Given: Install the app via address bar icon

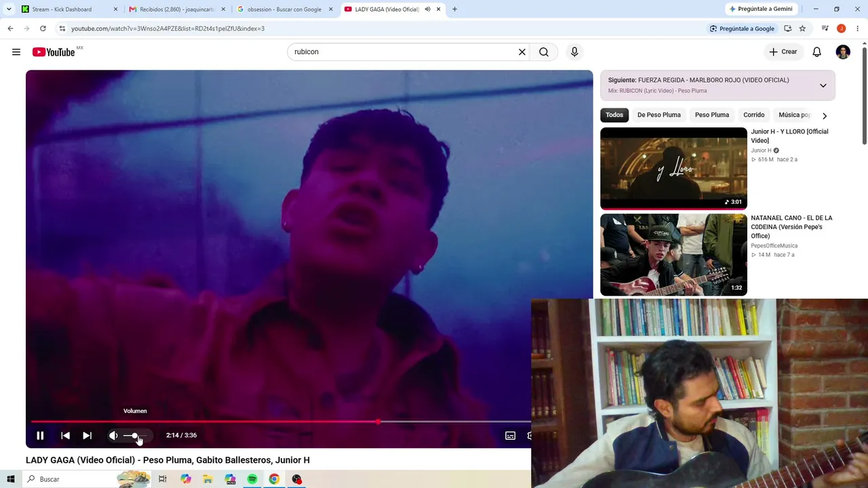Looking at the screenshot, I should [x=787, y=28].
